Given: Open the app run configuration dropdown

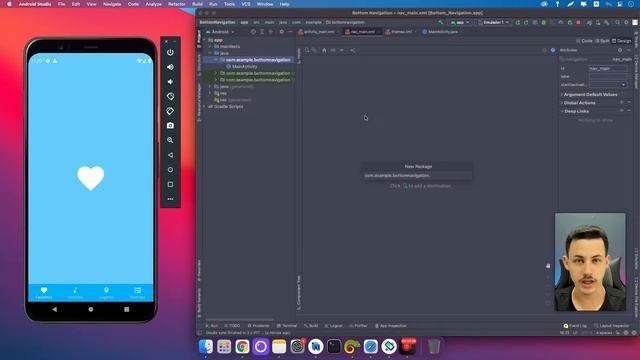Looking at the screenshot, I should (x=460, y=22).
